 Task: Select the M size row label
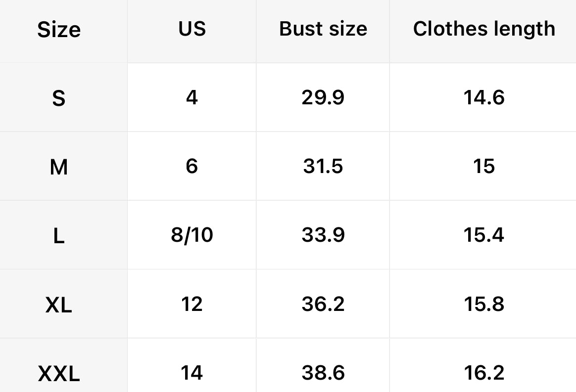(x=59, y=168)
